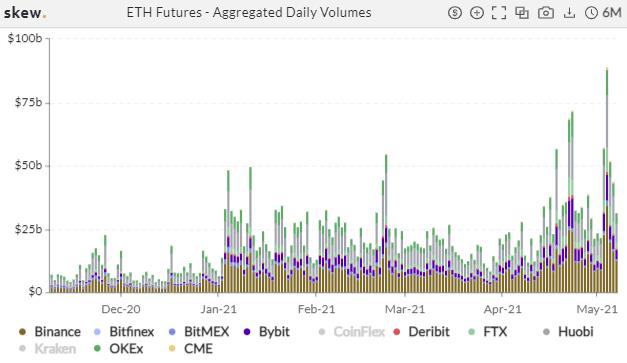Image resolution: width=627 pixels, height=363 pixels.
Task: Click the OKEx green color dot
Action: point(97,349)
